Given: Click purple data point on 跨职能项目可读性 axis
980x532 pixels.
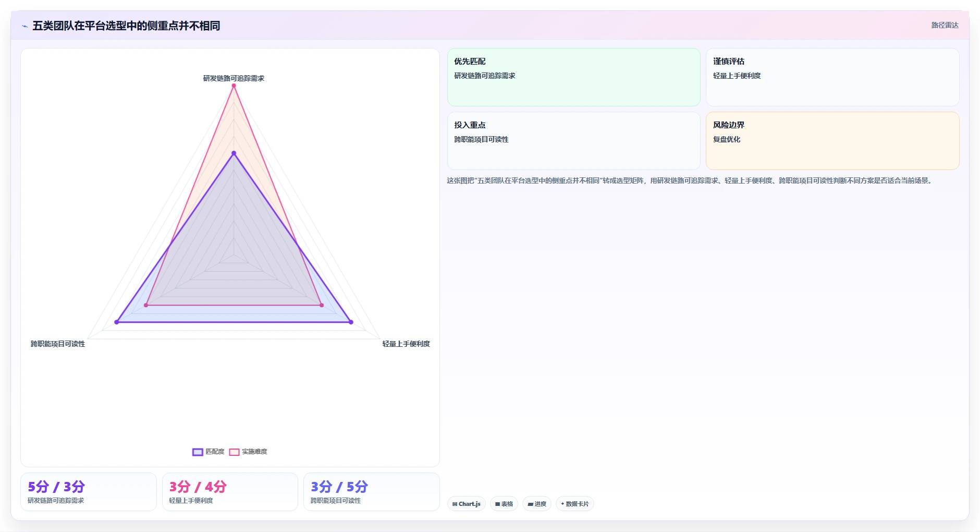Looking at the screenshot, I should pos(117,322).
